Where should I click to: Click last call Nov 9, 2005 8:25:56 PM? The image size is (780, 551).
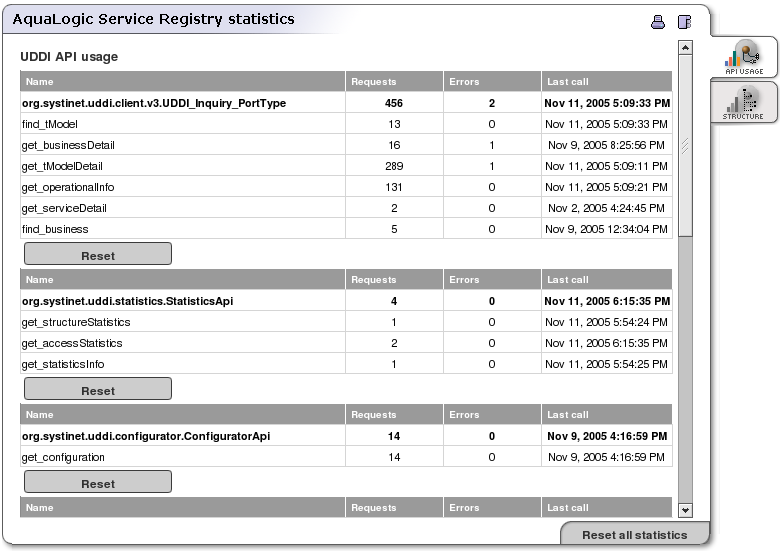coord(606,145)
